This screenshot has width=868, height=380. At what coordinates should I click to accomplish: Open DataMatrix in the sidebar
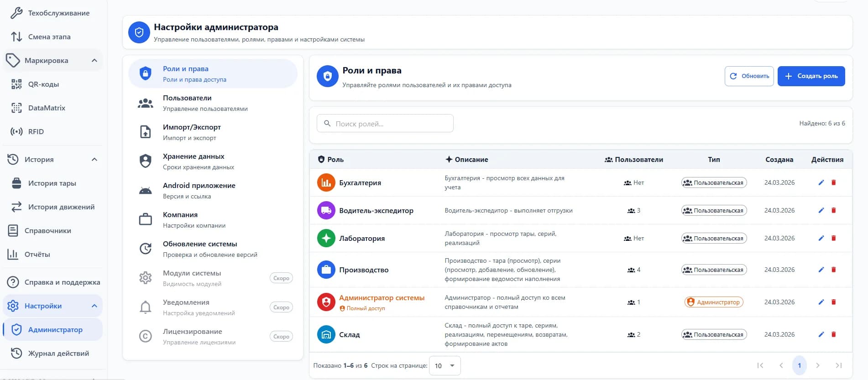pyautogui.click(x=53, y=108)
